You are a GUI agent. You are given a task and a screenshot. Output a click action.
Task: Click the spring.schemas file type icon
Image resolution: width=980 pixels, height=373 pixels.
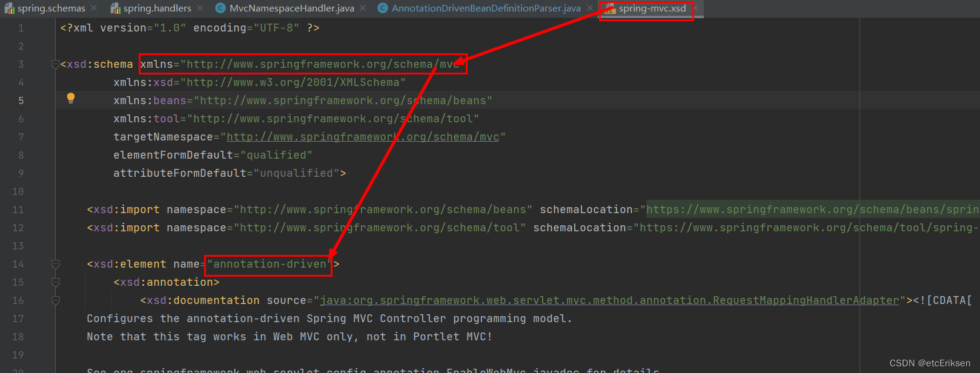click(10, 8)
